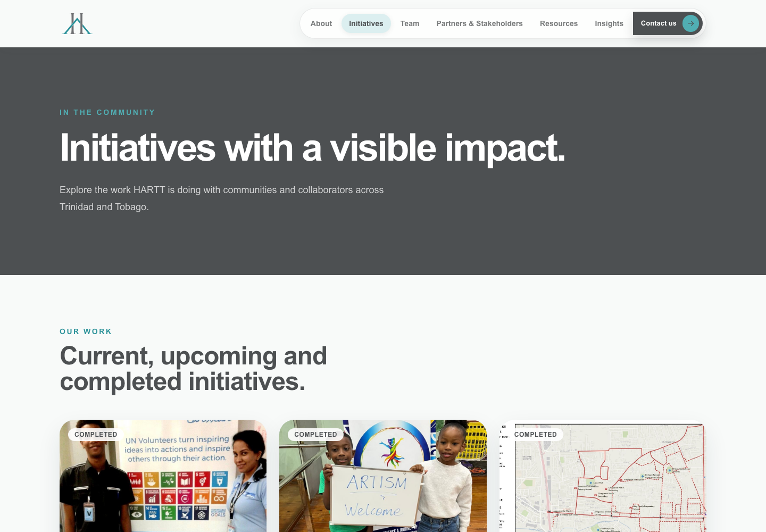Click the 'Current, upcoming and completed initiatives.' heading
The width and height of the screenshot is (766, 532).
point(194,369)
